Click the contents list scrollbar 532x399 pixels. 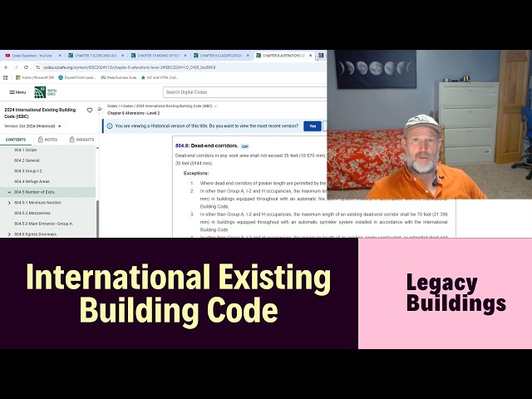(98, 218)
